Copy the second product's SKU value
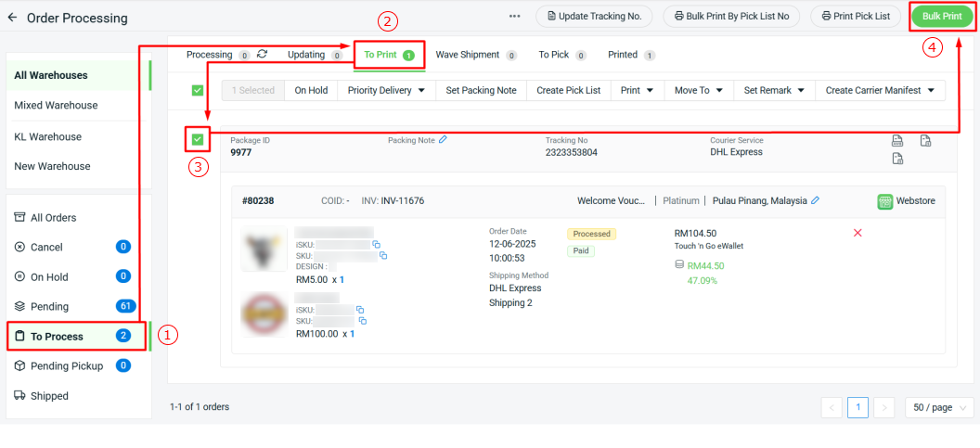 pos(363,321)
